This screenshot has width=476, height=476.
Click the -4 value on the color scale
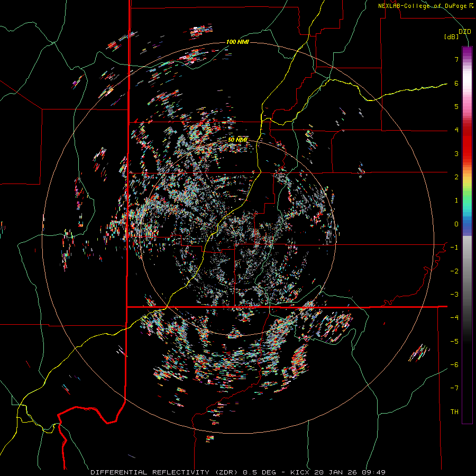point(454,318)
